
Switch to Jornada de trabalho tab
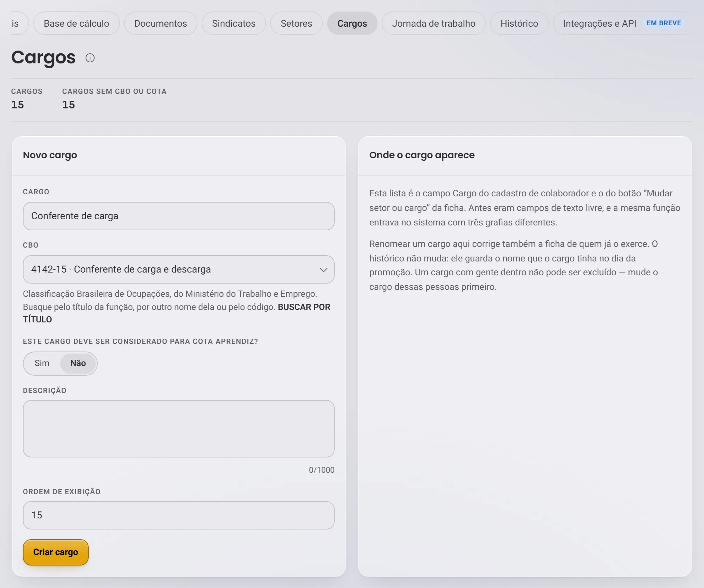point(433,23)
